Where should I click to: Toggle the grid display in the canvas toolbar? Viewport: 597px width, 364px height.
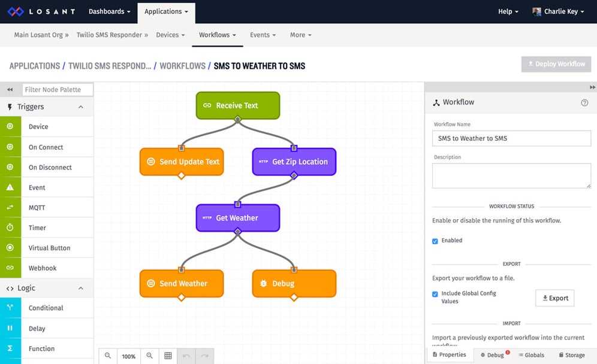[168, 356]
